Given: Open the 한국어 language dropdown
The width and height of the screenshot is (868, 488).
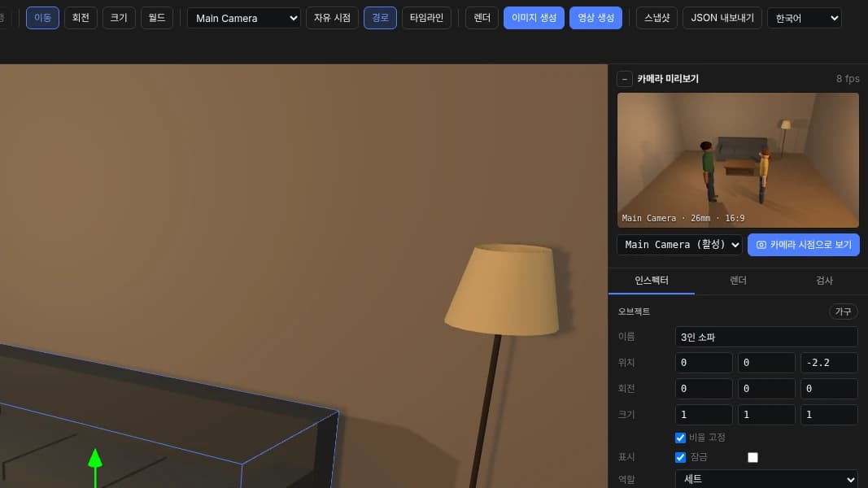Looking at the screenshot, I should pyautogui.click(x=805, y=18).
